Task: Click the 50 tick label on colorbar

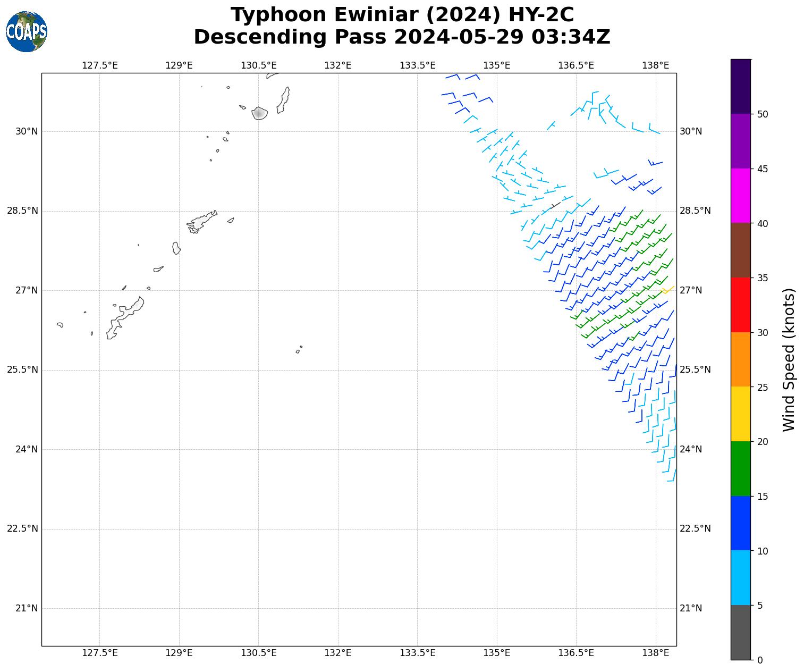Action: tap(763, 114)
